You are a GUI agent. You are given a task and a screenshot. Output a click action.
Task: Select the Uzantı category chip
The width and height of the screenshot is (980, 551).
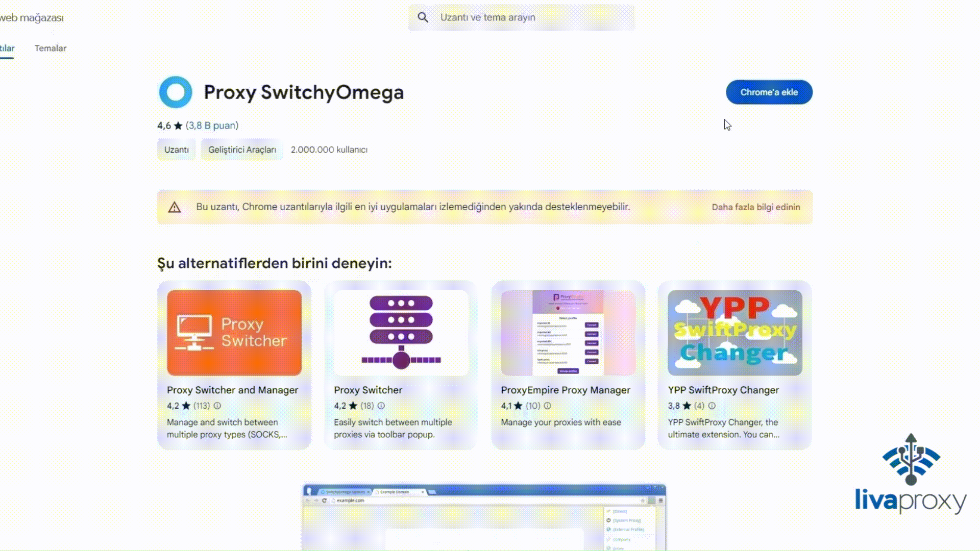pos(177,149)
